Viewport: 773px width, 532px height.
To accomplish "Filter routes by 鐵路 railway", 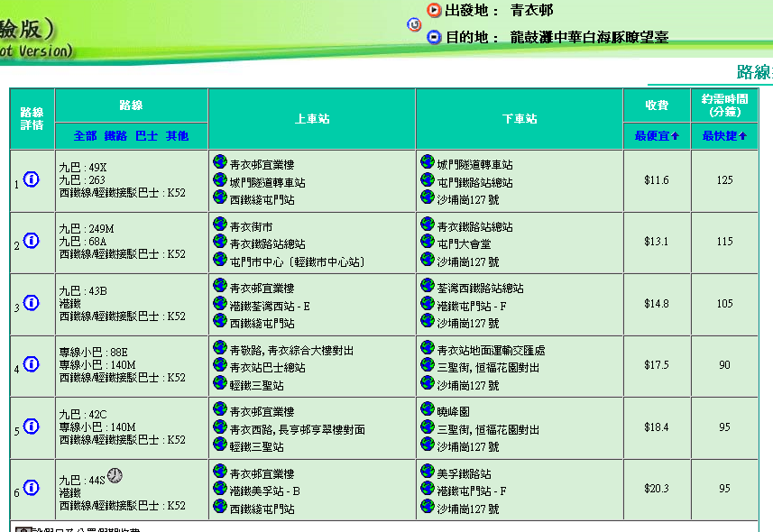I will coord(115,135).
